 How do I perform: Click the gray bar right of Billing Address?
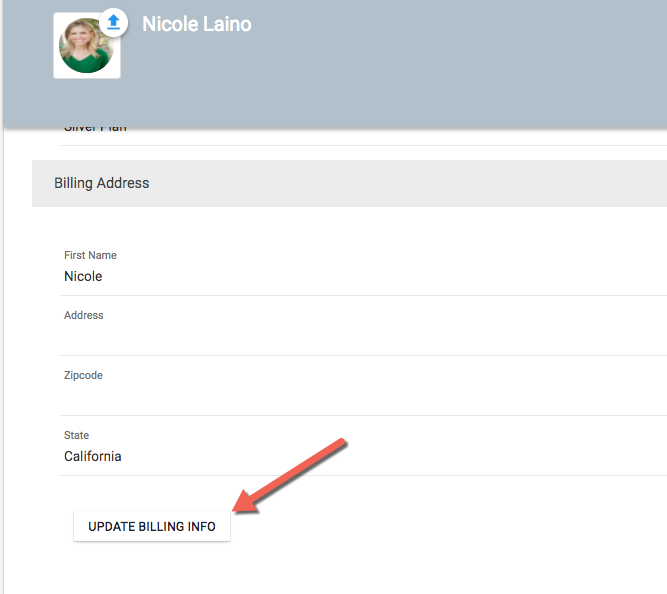tap(450, 184)
